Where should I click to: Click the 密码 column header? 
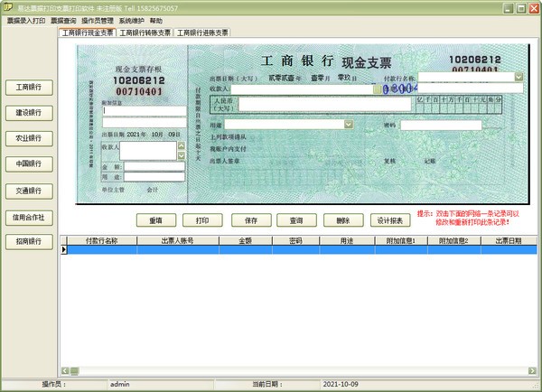click(296, 240)
